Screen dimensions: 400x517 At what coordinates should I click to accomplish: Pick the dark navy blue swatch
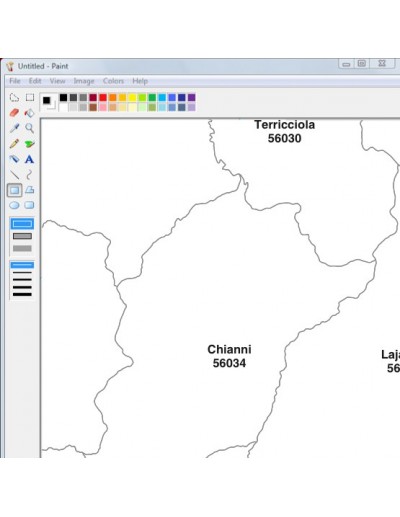[182, 97]
